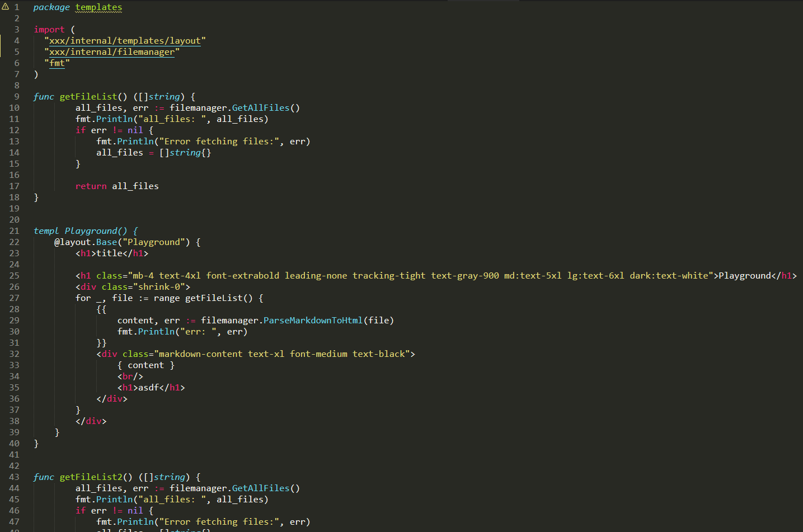Click function name getFileList2 on line 43
This screenshot has width=803, height=532.
coord(91,477)
